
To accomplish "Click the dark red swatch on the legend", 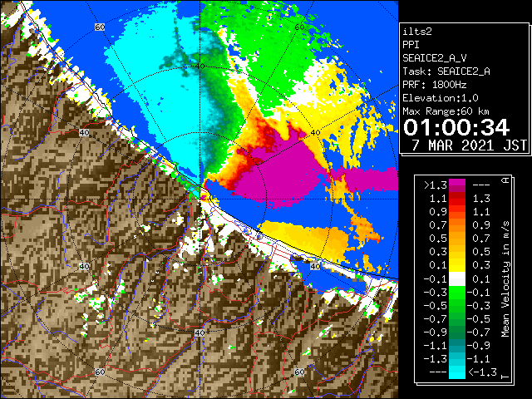I will (x=457, y=195).
